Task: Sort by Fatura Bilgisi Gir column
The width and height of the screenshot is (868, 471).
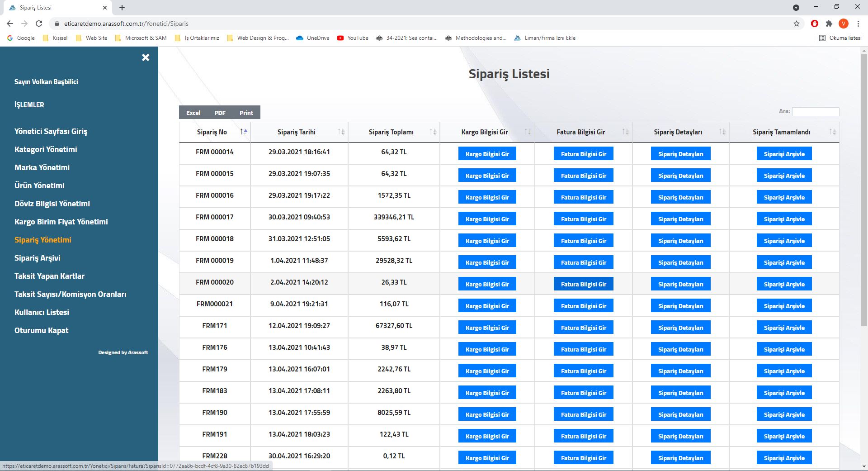Action: pyautogui.click(x=584, y=132)
